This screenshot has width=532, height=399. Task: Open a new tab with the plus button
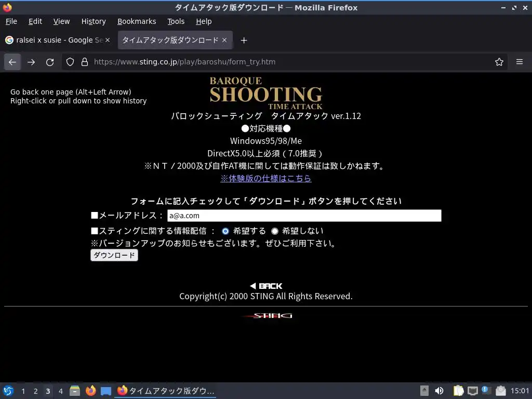pyautogui.click(x=244, y=41)
